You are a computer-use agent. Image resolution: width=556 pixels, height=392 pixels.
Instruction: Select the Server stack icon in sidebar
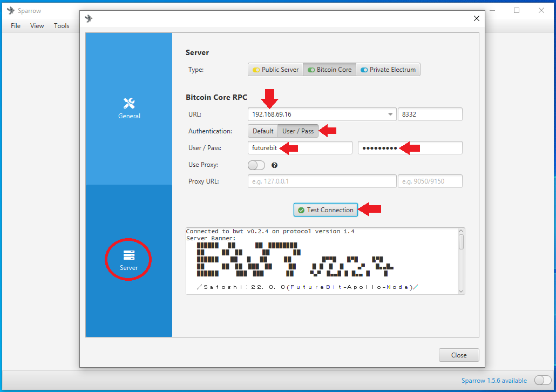[128, 255]
